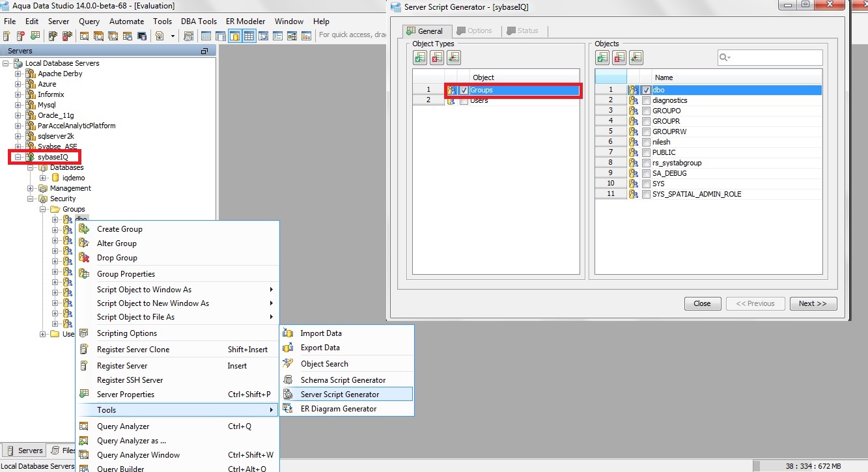
Task: Select Query Analyzer Window menu entry
Action: coord(178,455)
